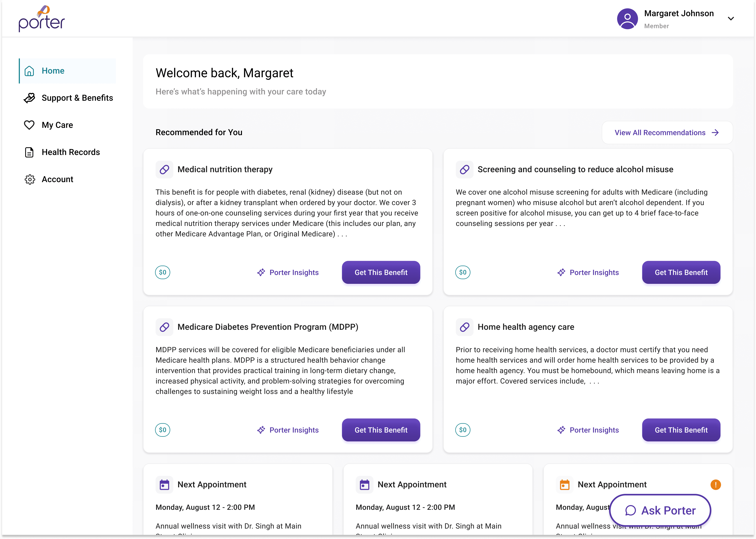
Task: Go to Support & Benefits section
Action: pos(77,98)
